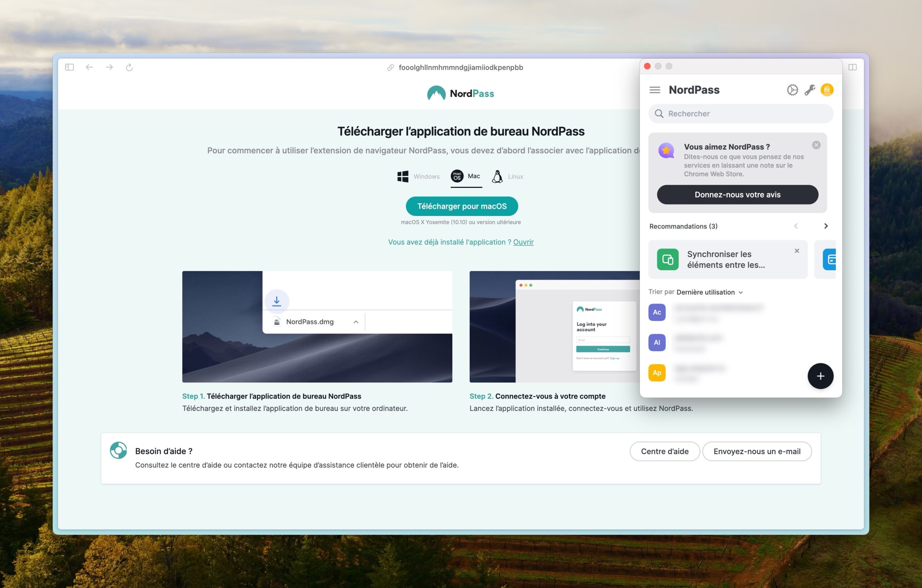Image resolution: width=922 pixels, height=588 pixels.
Task: Dismiss the 'Vous aimez NordPass ?' card
Action: click(816, 145)
